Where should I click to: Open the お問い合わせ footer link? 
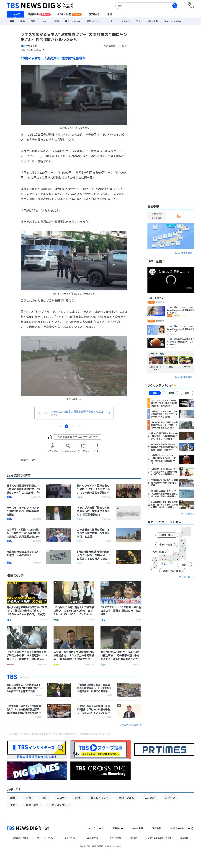(115, 838)
